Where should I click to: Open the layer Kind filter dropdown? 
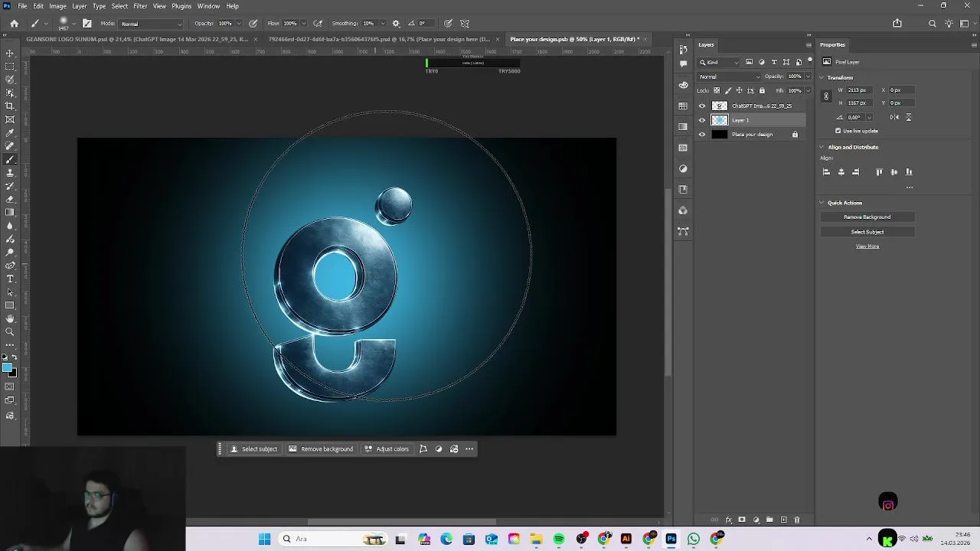720,62
